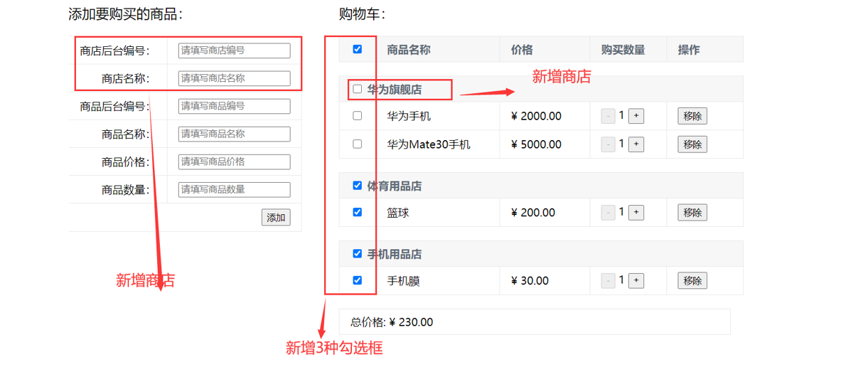Uncheck the 手机用品店 shop checkbox
Image resolution: width=868 pixels, height=365 pixels.
358,253
